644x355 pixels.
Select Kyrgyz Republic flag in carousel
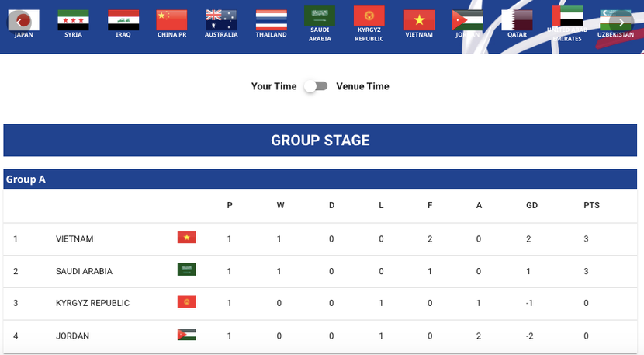369,16
